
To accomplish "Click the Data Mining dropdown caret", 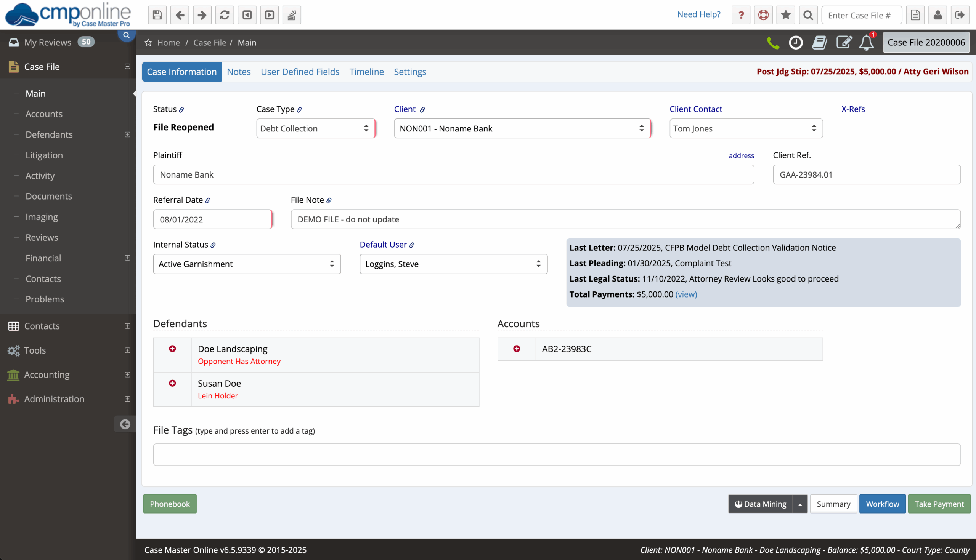I will 800,504.
